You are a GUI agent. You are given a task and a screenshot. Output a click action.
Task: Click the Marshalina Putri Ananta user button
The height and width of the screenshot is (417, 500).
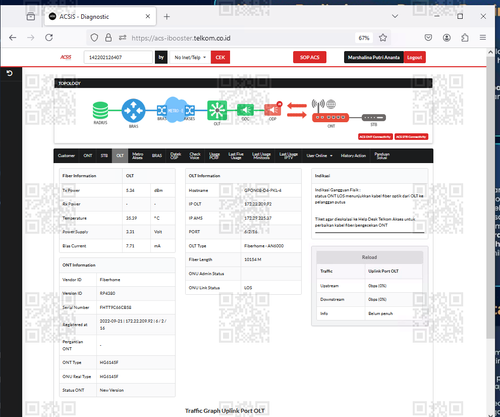point(374,57)
